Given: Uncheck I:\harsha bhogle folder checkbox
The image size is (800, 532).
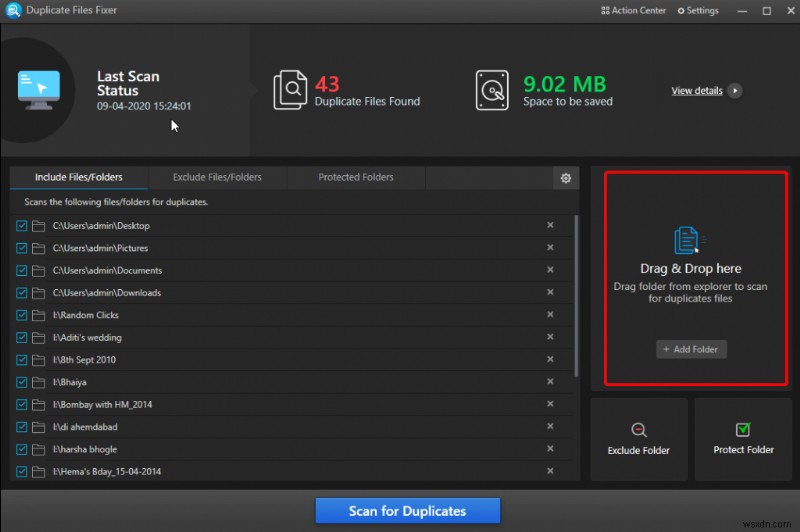Looking at the screenshot, I should click(21, 449).
